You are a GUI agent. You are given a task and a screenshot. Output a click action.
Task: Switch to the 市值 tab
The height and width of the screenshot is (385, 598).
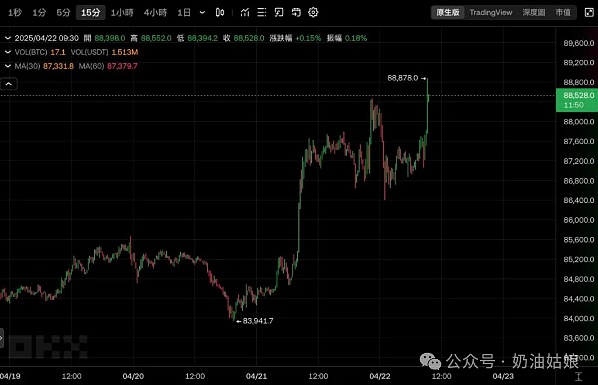point(563,13)
